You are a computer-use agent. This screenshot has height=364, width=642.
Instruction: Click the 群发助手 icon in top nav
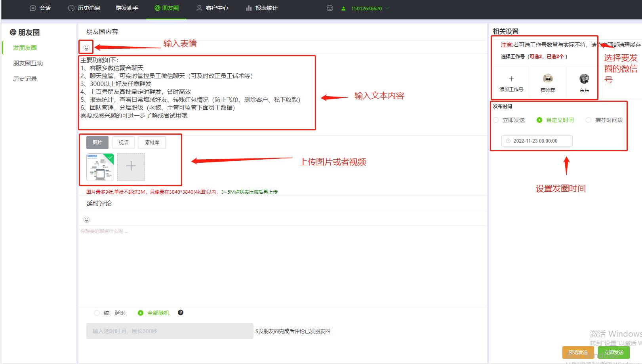[127, 8]
